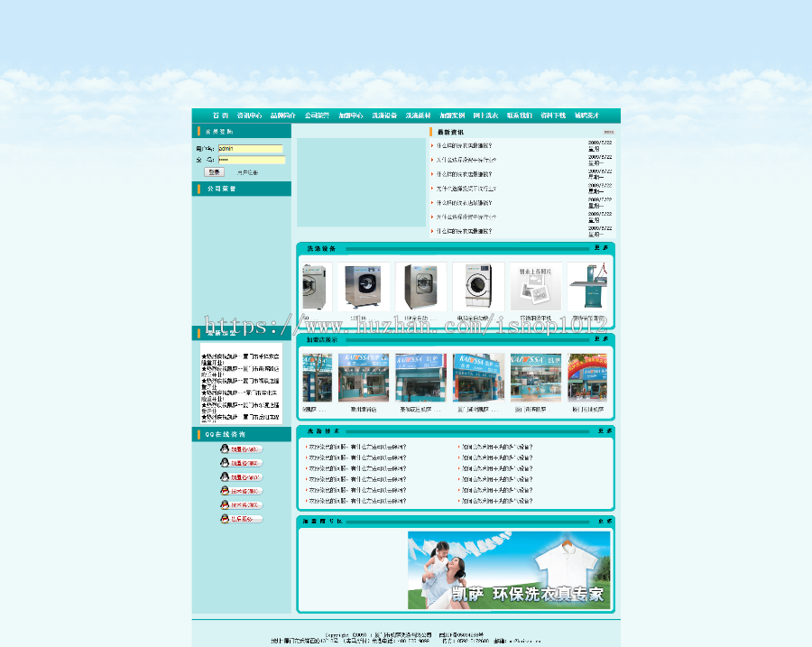Click the 最新加盟 scrolling news box
Screen dimensions: 812x647
(x=241, y=384)
